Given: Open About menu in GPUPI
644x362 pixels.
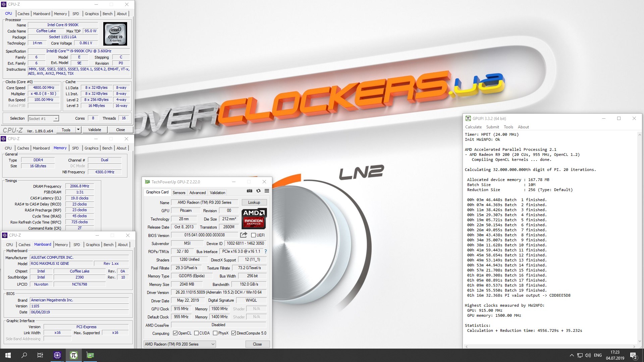Looking at the screenshot, I should [523, 127].
